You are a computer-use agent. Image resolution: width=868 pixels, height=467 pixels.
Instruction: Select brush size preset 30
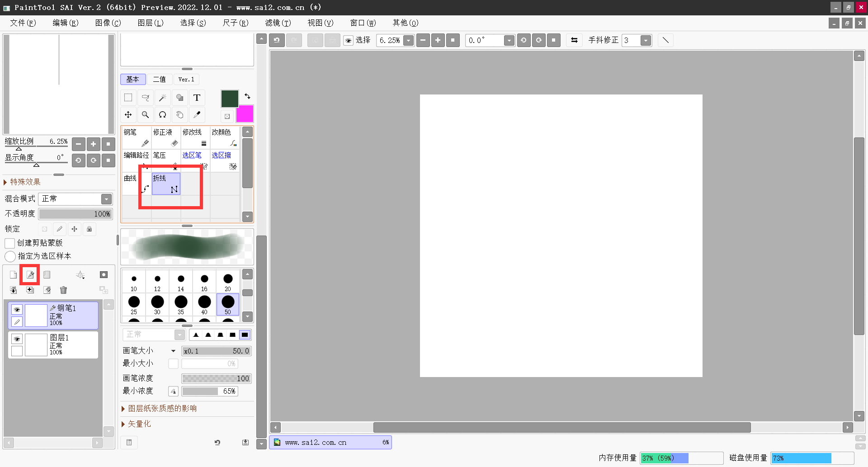157,305
